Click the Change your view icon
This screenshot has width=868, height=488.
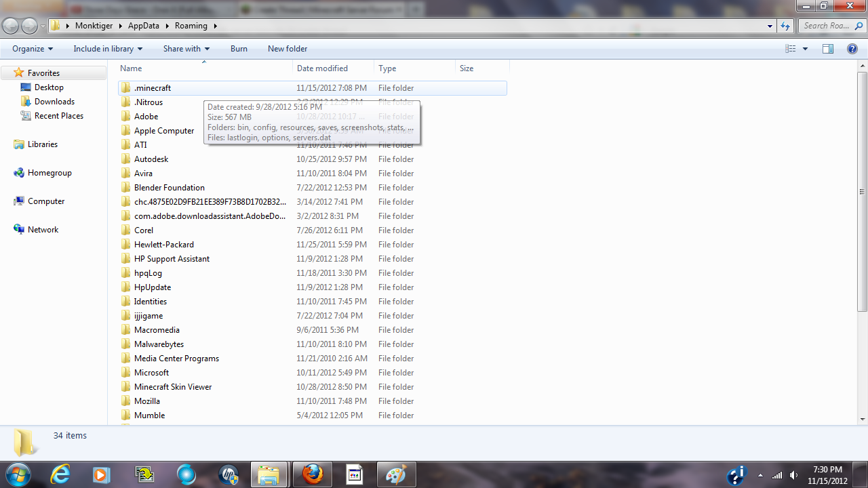[x=790, y=49]
